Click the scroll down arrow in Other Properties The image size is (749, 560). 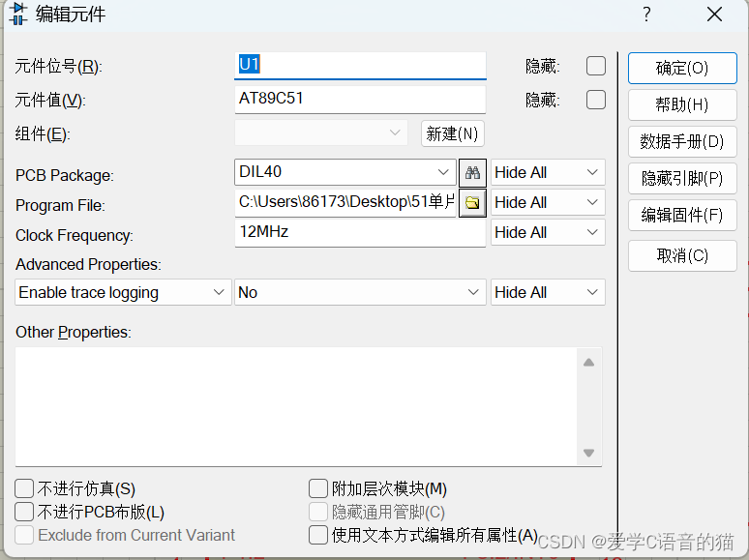pyautogui.click(x=588, y=453)
